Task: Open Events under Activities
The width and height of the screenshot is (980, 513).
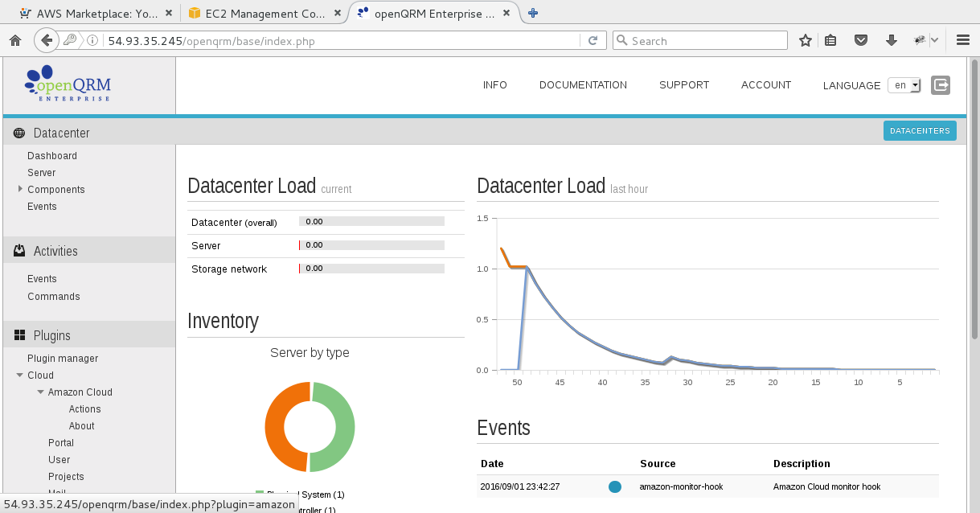Action: click(x=42, y=278)
